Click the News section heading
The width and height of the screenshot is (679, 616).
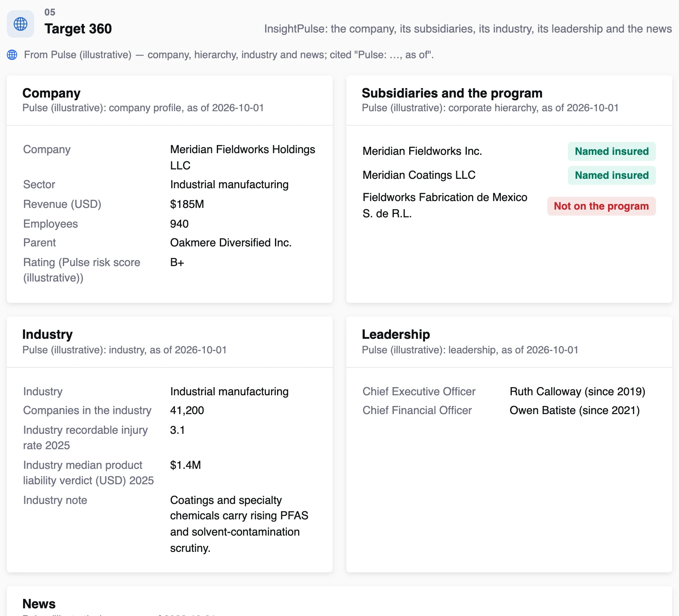coord(39,604)
